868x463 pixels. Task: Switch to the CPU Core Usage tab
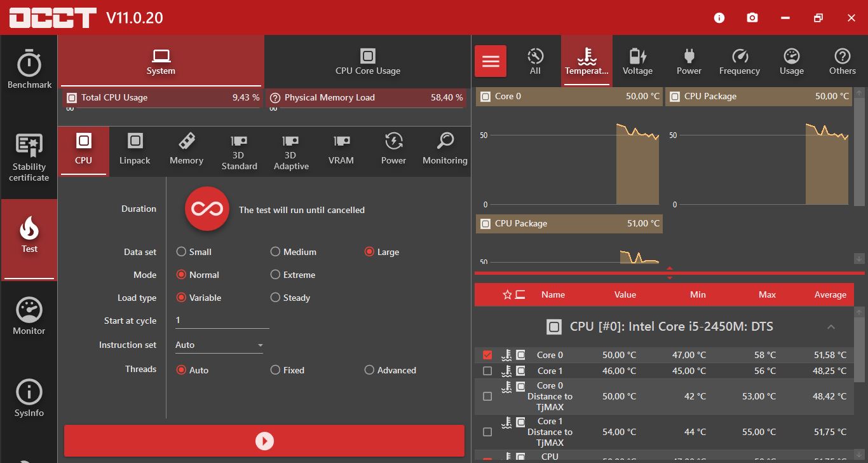click(x=368, y=61)
